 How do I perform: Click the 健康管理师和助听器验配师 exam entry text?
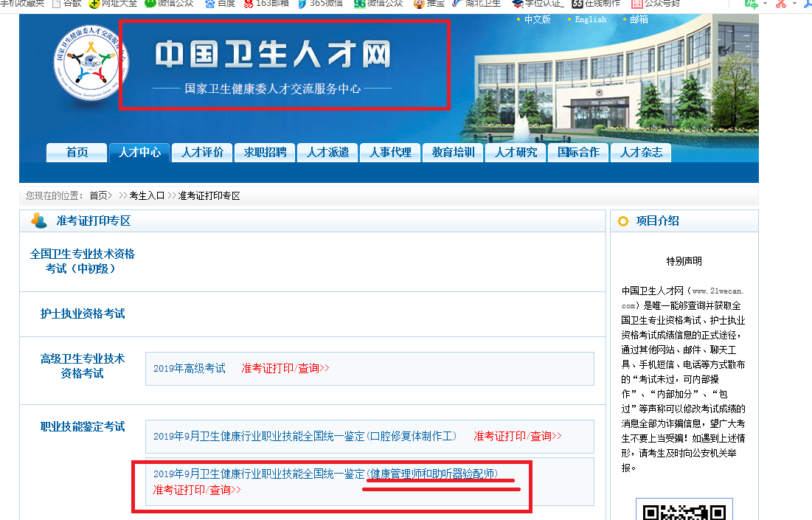pos(325,474)
